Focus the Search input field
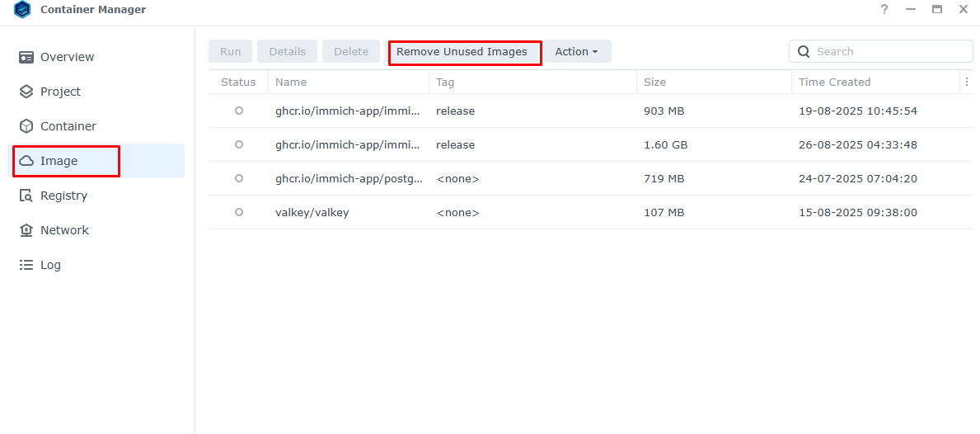Image resolution: width=980 pixels, height=434 pixels. [x=890, y=51]
